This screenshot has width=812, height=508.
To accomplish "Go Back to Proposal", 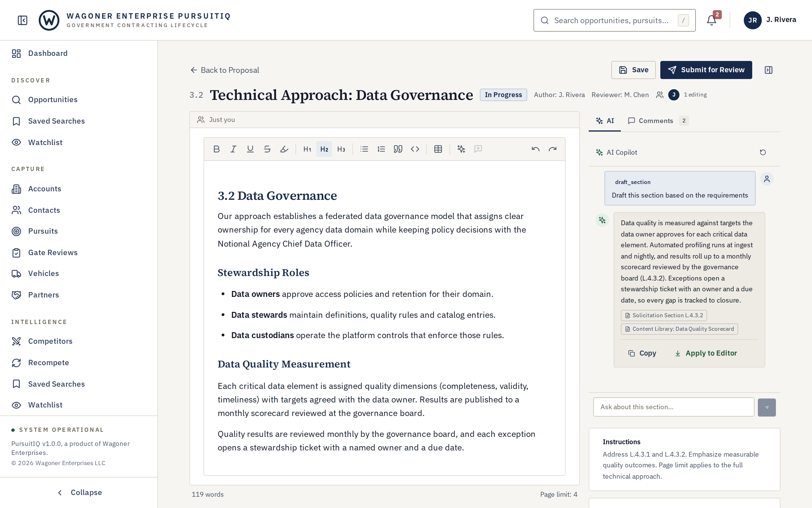I will tap(225, 70).
